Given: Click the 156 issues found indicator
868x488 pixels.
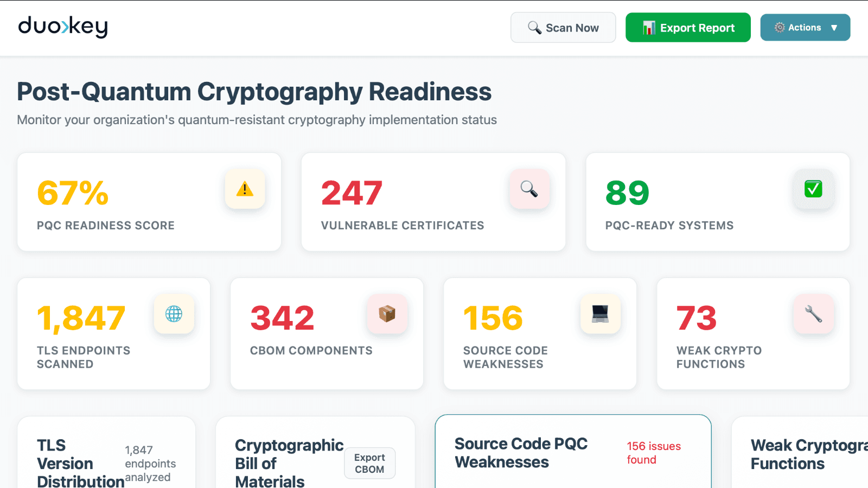Looking at the screenshot, I should (x=653, y=453).
